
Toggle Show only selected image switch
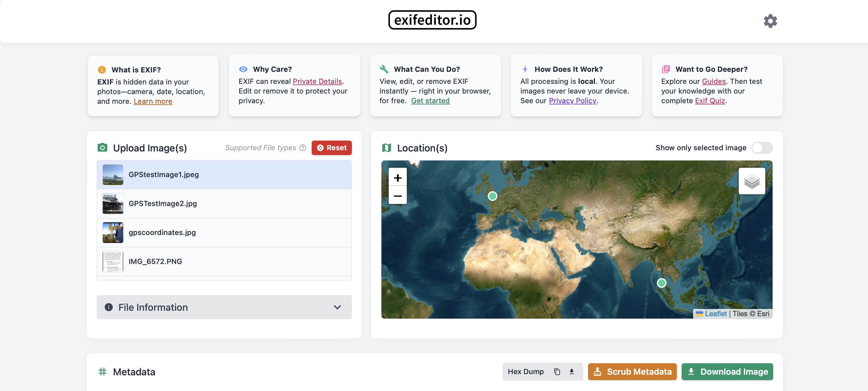[762, 148]
